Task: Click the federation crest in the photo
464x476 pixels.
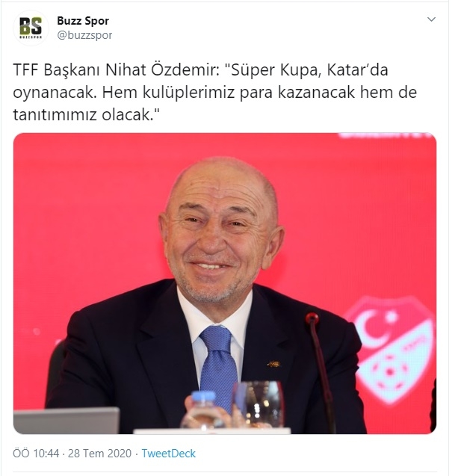Action: [392, 349]
